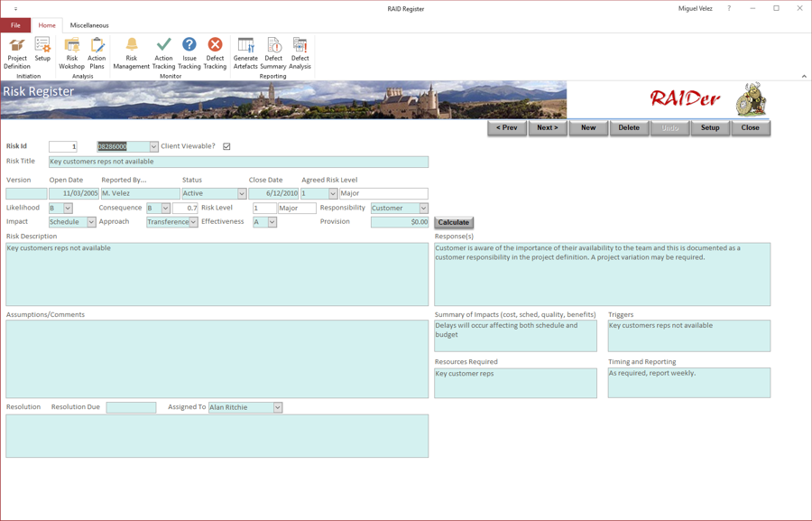Image resolution: width=812 pixels, height=521 pixels.
Task: Launch the Risk Workshop tool
Action: point(71,53)
